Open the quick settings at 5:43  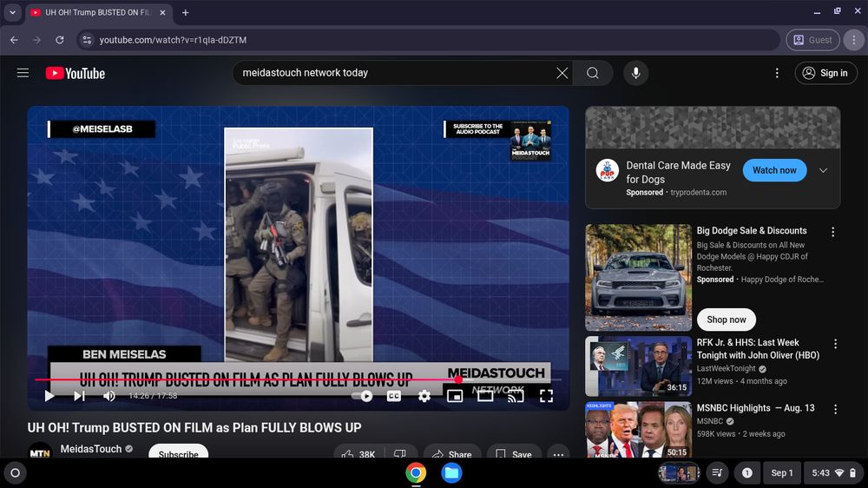(833, 473)
